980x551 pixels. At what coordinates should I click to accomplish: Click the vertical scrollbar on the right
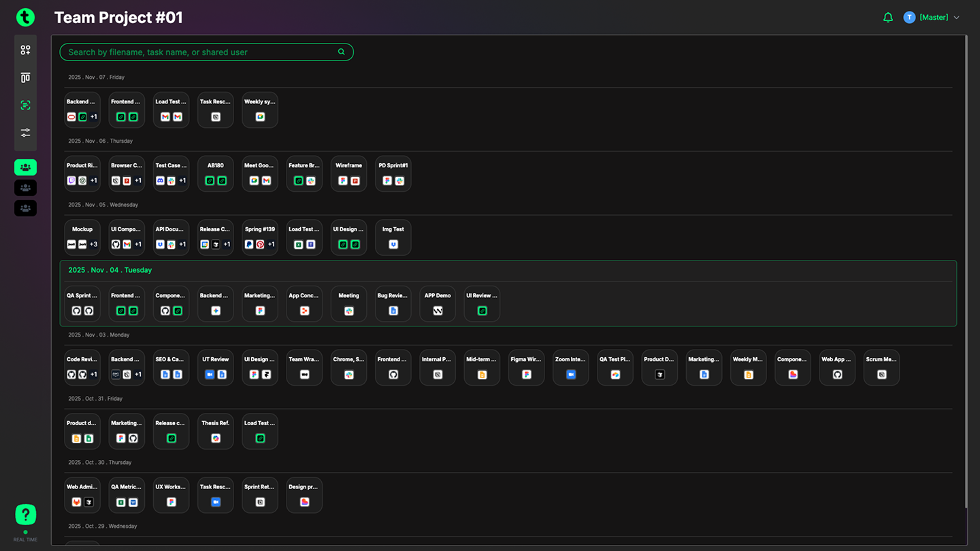coord(966,272)
